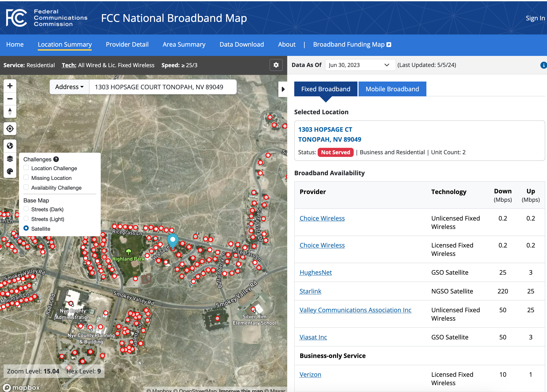Open the Address search type dropdown
Image resolution: width=547 pixels, height=392 pixels.
click(69, 87)
